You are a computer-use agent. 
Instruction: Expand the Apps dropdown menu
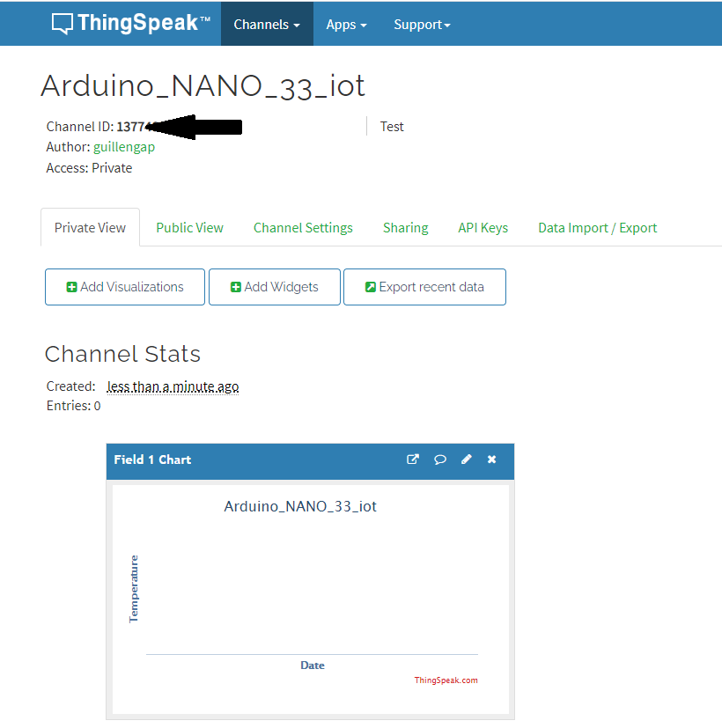[x=346, y=24]
